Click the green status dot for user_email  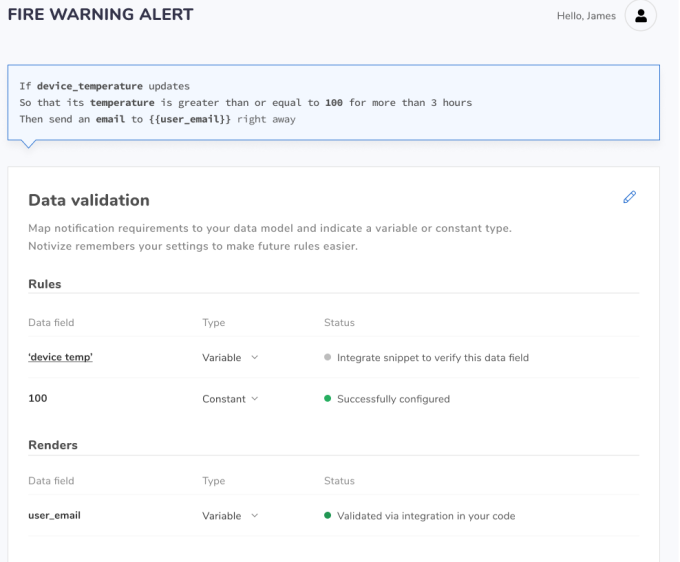[x=327, y=516]
